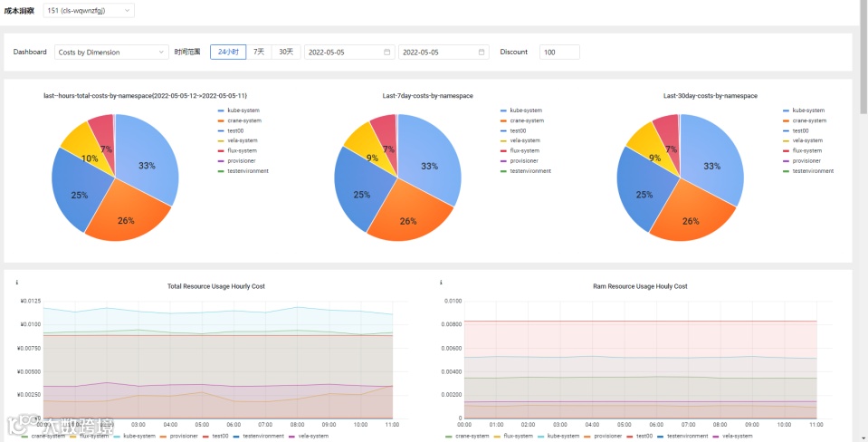The image size is (868, 442).
Task: Toggle flux-system in Last-7day pie legend
Action: pyautogui.click(x=520, y=150)
